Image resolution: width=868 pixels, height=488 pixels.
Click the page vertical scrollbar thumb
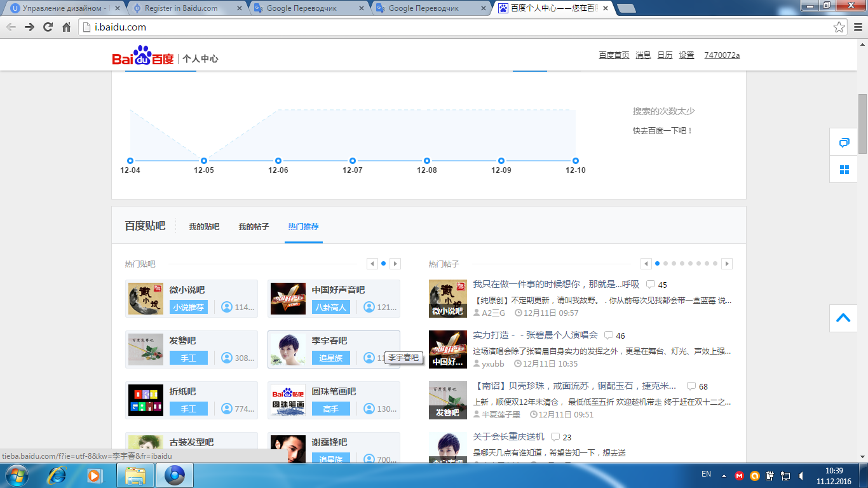tap(863, 123)
